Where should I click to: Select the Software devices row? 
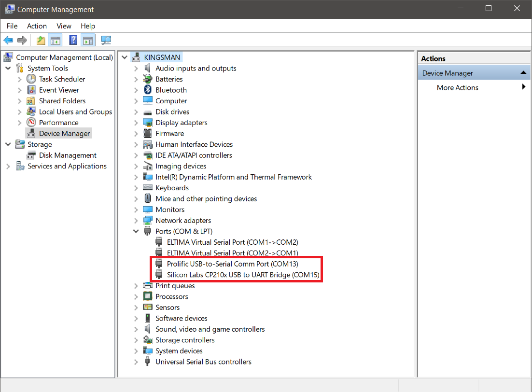tap(181, 318)
